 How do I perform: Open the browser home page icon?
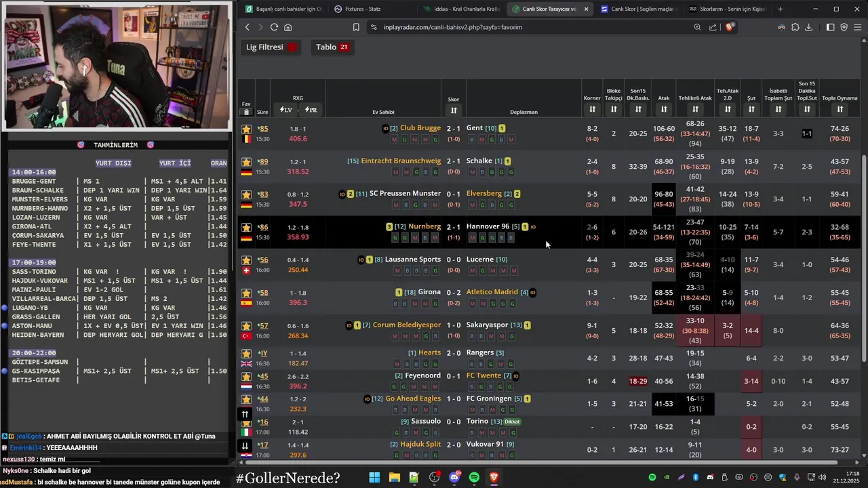288,27
